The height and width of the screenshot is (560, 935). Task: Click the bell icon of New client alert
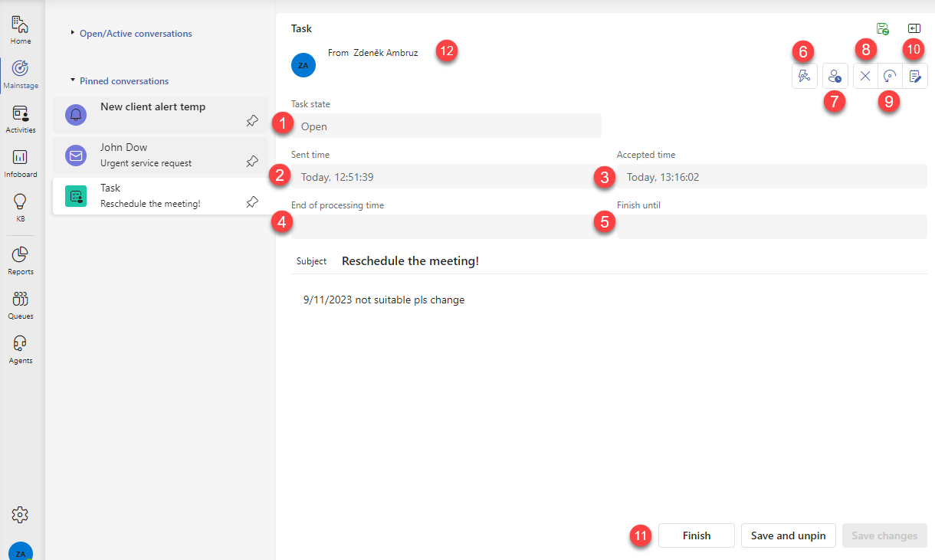[x=76, y=115]
